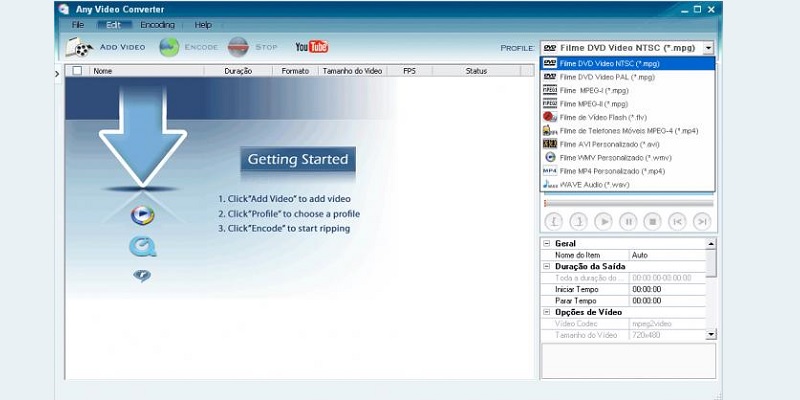Click the square Stop button in the player
The width and height of the screenshot is (800, 400).
click(653, 221)
